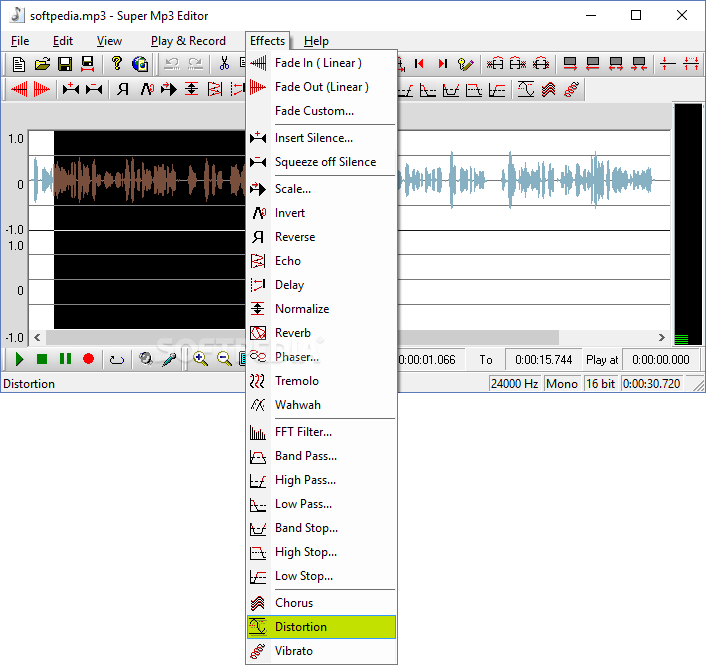Select Normalize from the Effects menu
Viewport: 706px width, 665px height.
(321, 309)
